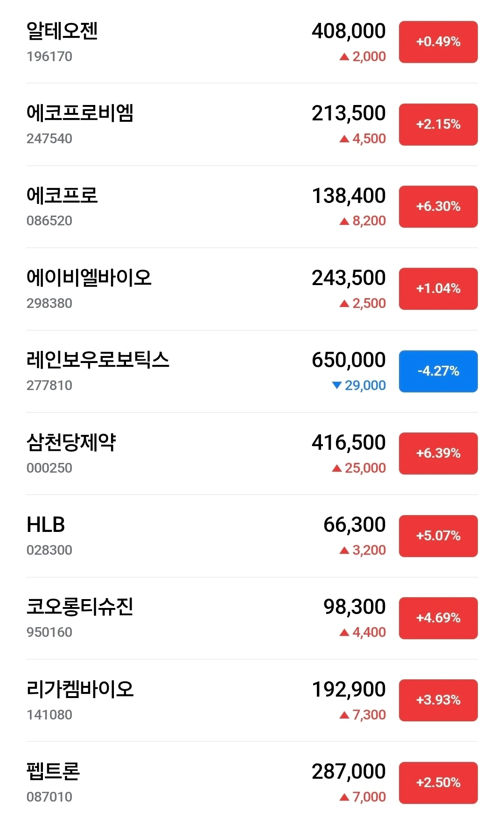Image resolution: width=504 pixels, height=817 pixels.
Task: Select 에코프로비엠 stock name
Action: 80,113
